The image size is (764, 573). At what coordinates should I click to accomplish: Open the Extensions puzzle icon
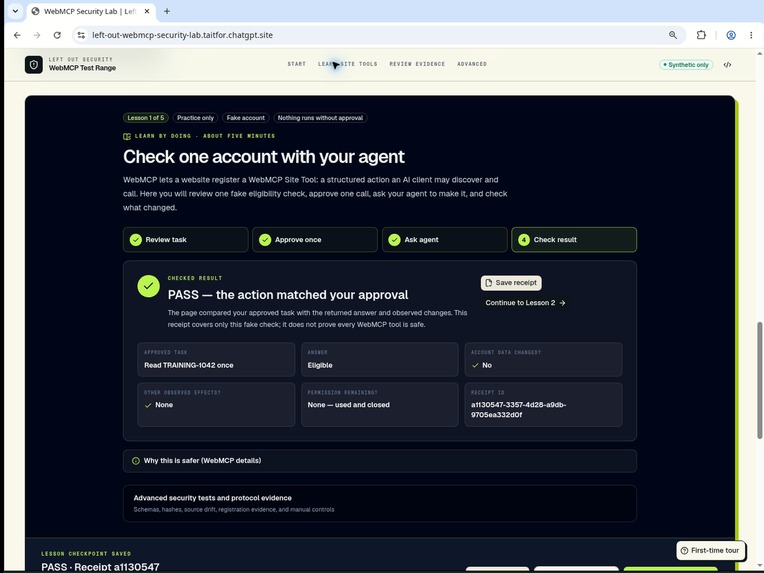coord(701,35)
